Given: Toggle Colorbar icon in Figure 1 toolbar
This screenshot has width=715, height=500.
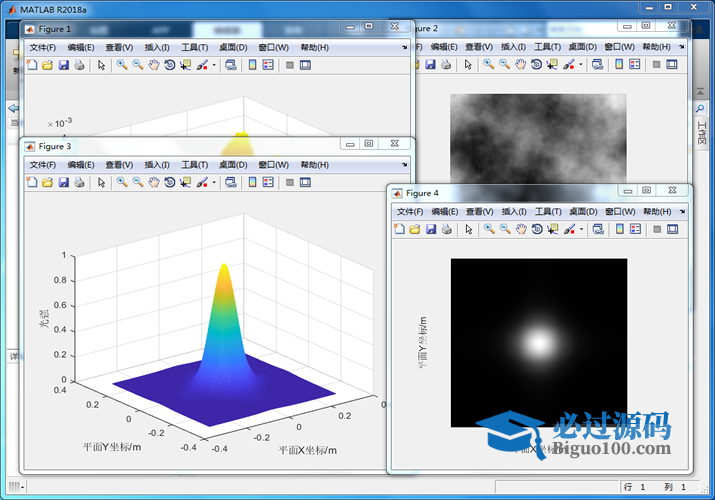Looking at the screenshot, I should pyautogui.click(x=253, y=65).
